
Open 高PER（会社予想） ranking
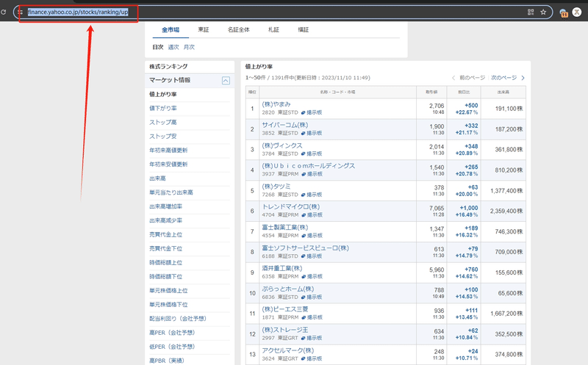click(x=172, y=333)
